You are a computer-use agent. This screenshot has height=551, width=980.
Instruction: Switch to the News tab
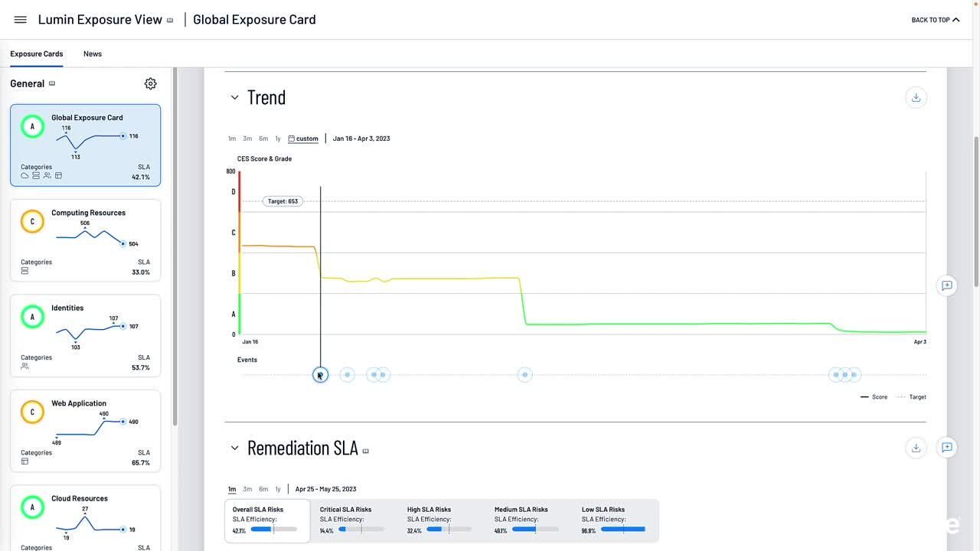(x=93, y=54)
